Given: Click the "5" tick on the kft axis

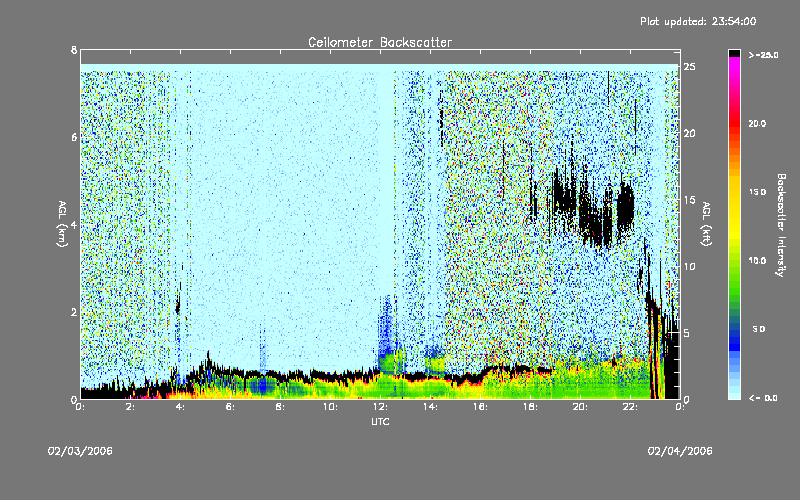Looking at the screenshot, I should pyautogui.click(x=687, y=333).
